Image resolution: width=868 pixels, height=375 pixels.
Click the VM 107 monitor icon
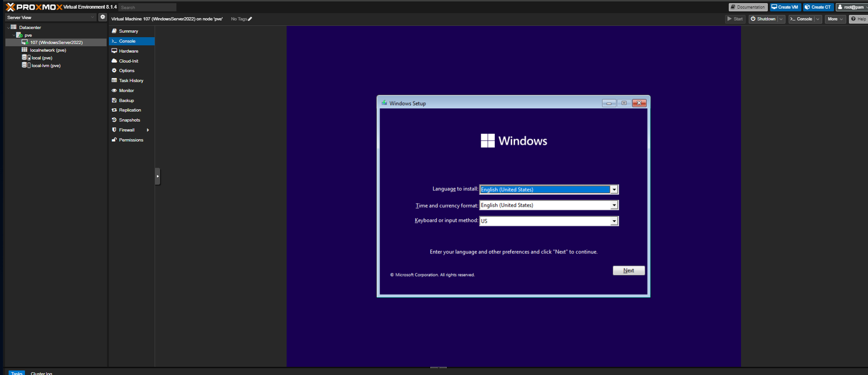(x=25, y=42)
